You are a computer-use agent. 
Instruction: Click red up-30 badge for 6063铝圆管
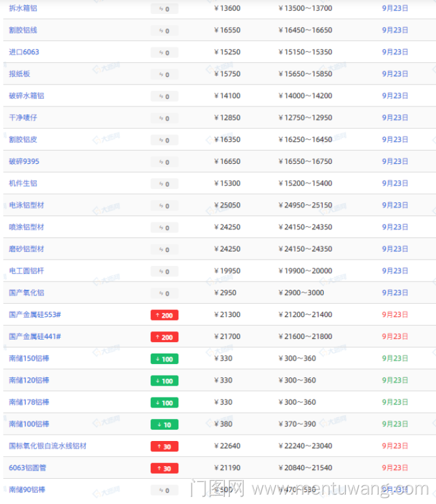[164, 468]
